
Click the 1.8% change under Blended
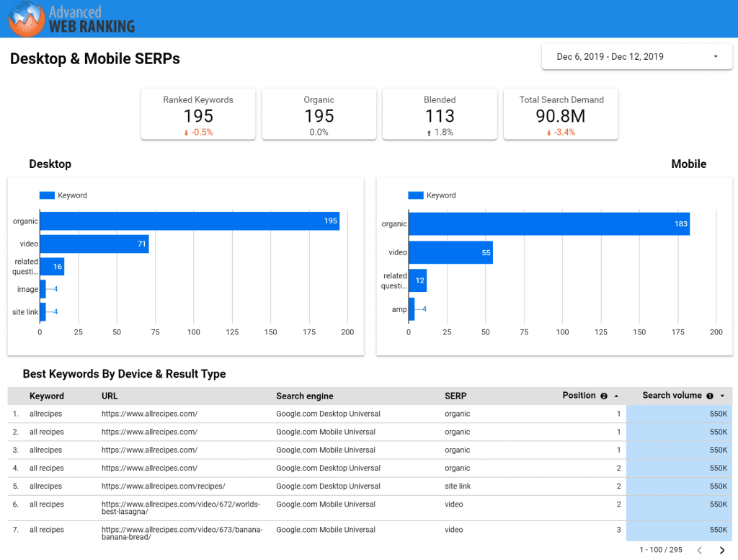tap(440, 133)
